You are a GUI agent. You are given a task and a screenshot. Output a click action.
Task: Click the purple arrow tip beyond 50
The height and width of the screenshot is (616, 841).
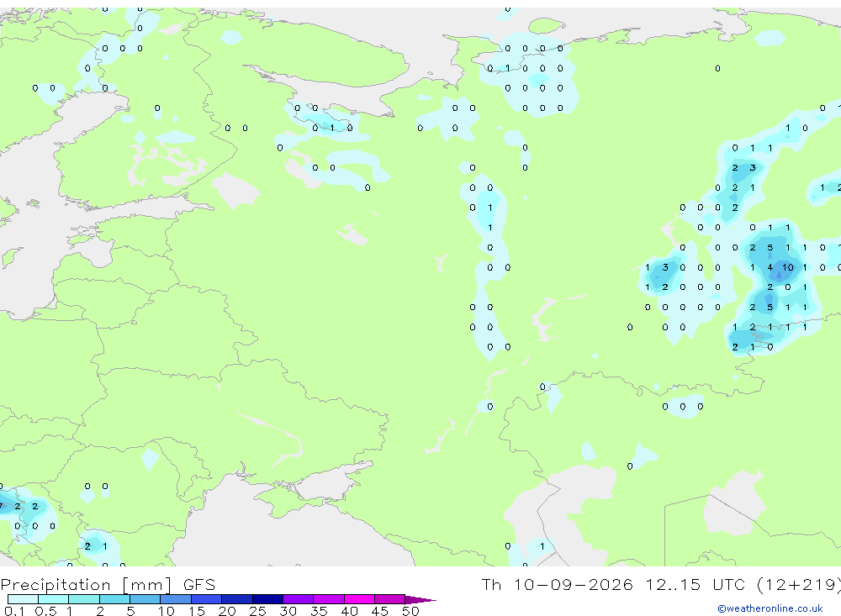[421, 599]
